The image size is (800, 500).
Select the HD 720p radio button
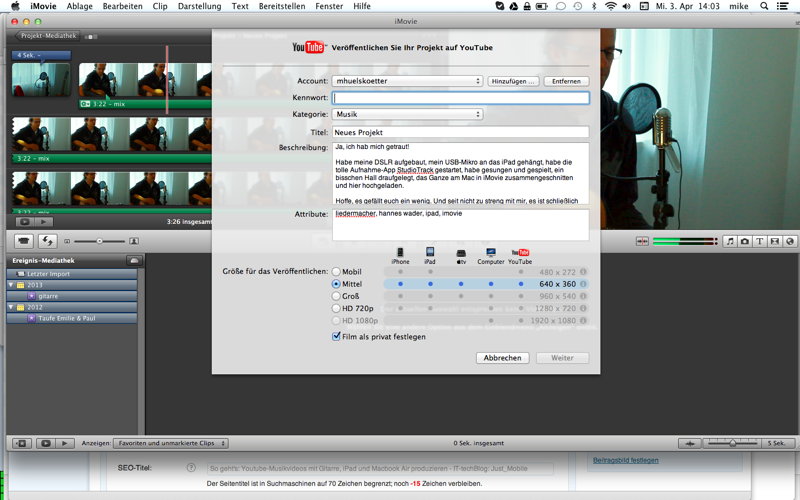(336, 309)
